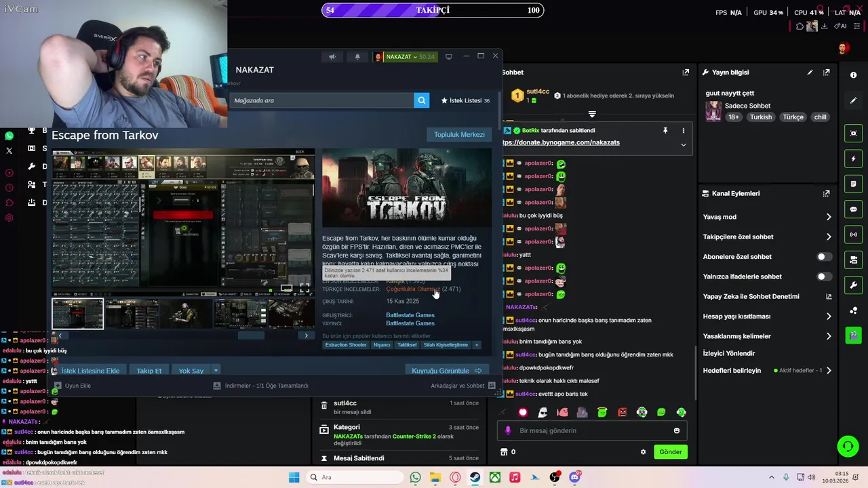Click the channel points shop icon
This screenshot has width=868, height=488.
pyautogui.click(x=504, y=452)
